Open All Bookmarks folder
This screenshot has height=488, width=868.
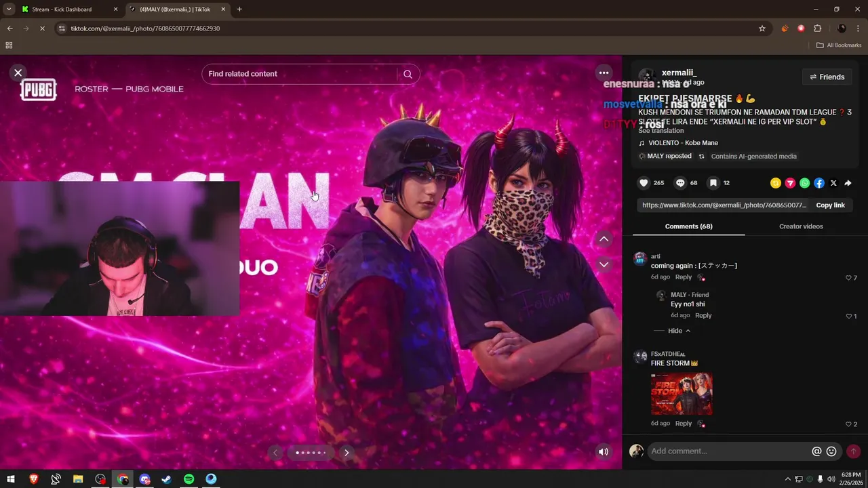[x=838, y=45]
